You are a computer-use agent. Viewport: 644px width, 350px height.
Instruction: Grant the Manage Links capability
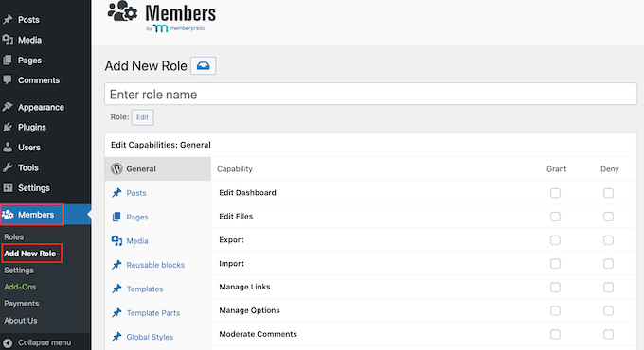point(555,288)
